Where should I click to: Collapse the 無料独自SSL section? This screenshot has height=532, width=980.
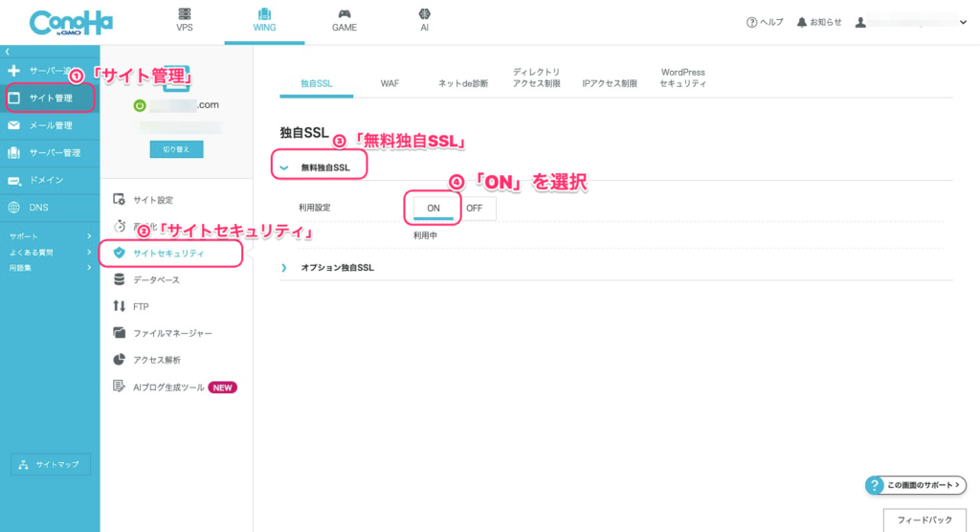284,167
